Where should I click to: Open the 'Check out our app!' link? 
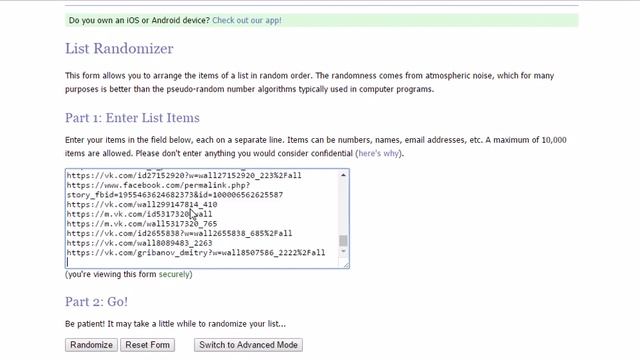click(247, 20)
